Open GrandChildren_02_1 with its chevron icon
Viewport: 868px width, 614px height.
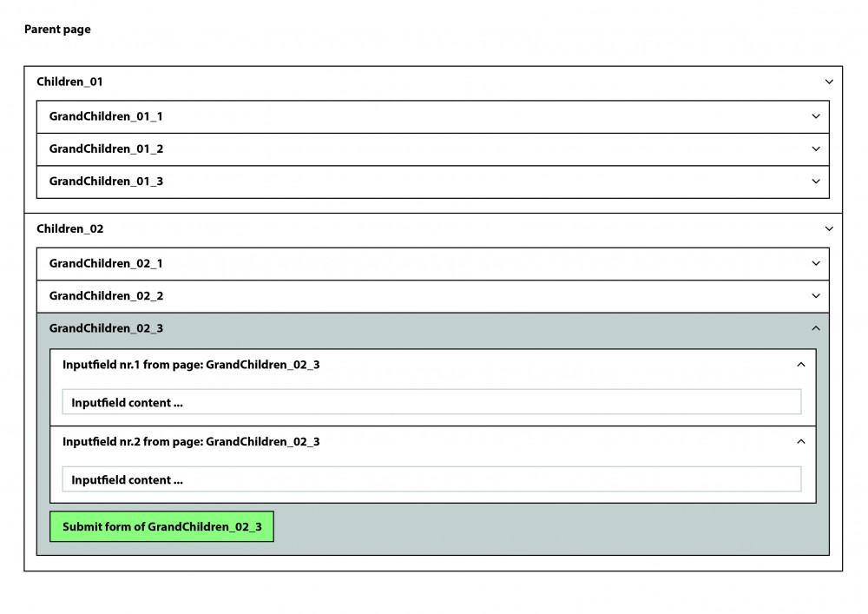tap(816, 263)
